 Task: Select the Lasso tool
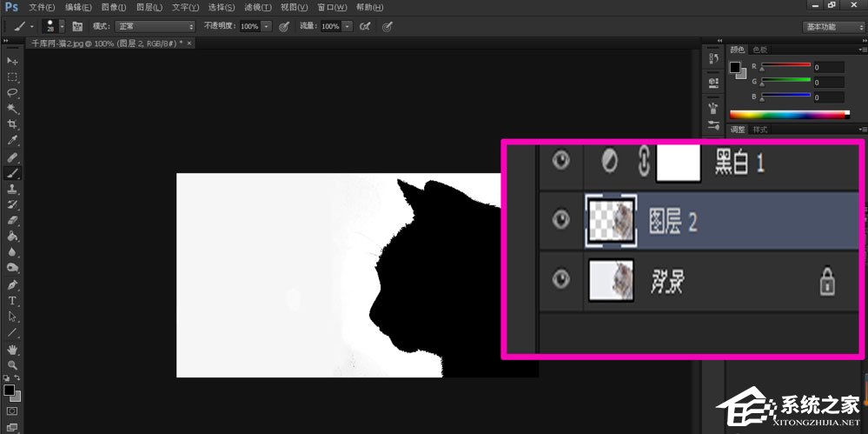pyautogui.click(x=12, y=92)
